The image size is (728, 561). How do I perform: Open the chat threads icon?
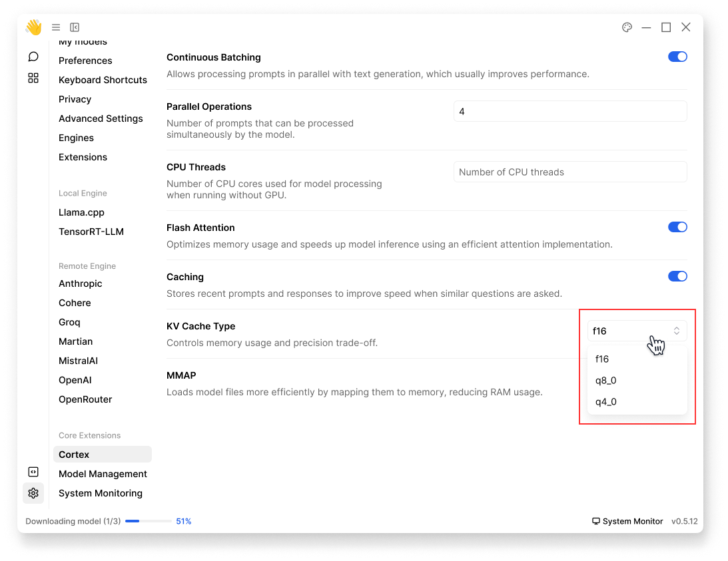33,57
